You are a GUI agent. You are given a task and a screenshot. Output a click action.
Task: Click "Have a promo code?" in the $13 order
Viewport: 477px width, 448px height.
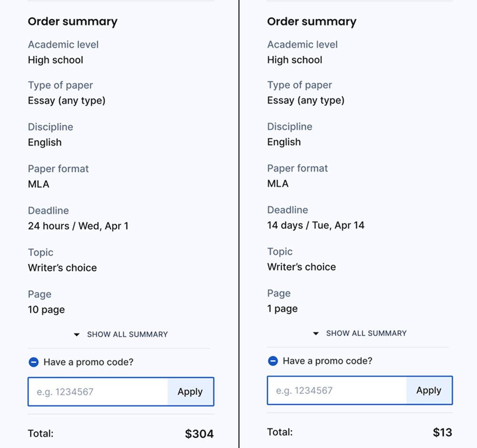[x=327, y=361]
